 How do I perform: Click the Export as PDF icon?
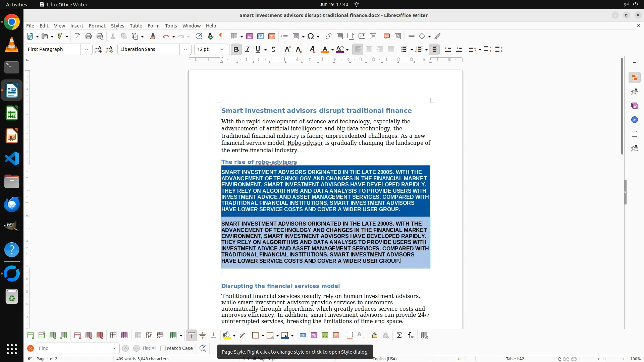coord(77,36)
